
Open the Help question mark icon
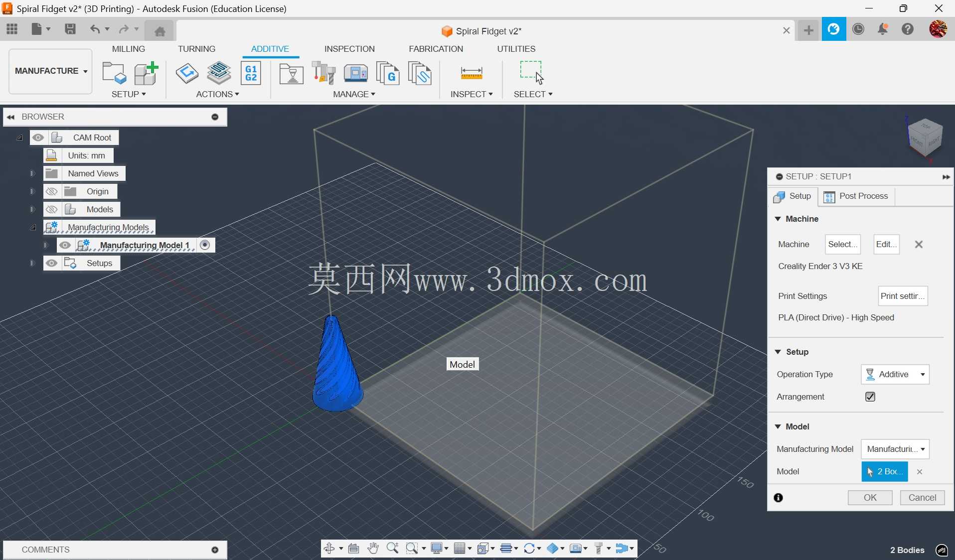click(908, 29)
